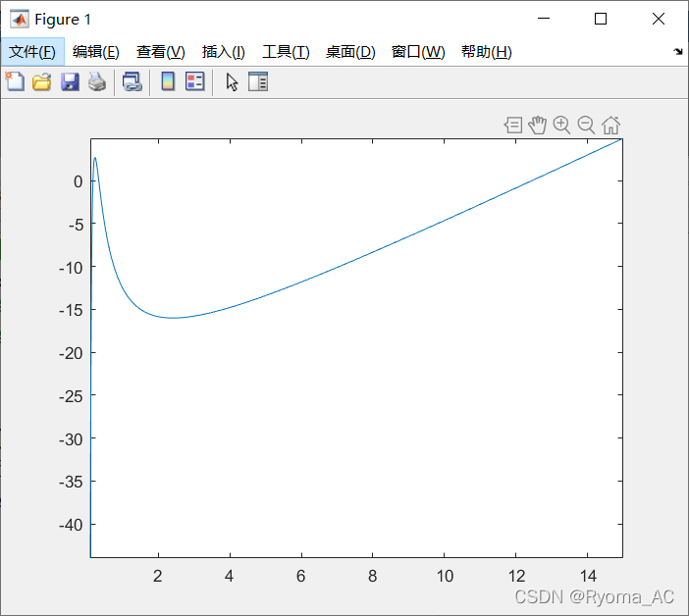Minimize the Figure 1 window
Viewport: 689px width, 616px height.
pos(544,19)
